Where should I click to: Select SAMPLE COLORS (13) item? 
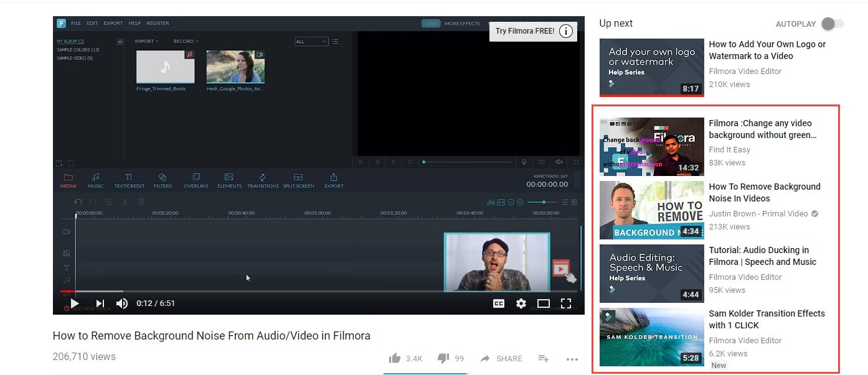[78, 50]
